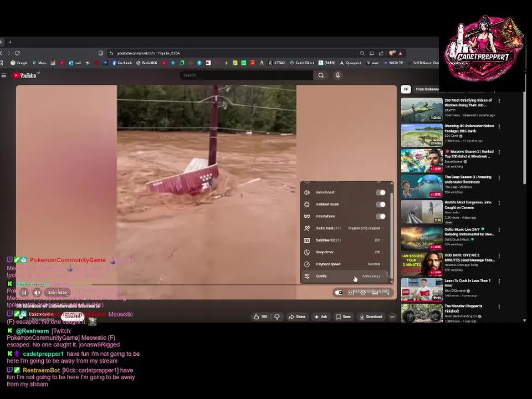532x399 pixels.
Task: Close settings via the player gear icon
Action: click(363, 293)
